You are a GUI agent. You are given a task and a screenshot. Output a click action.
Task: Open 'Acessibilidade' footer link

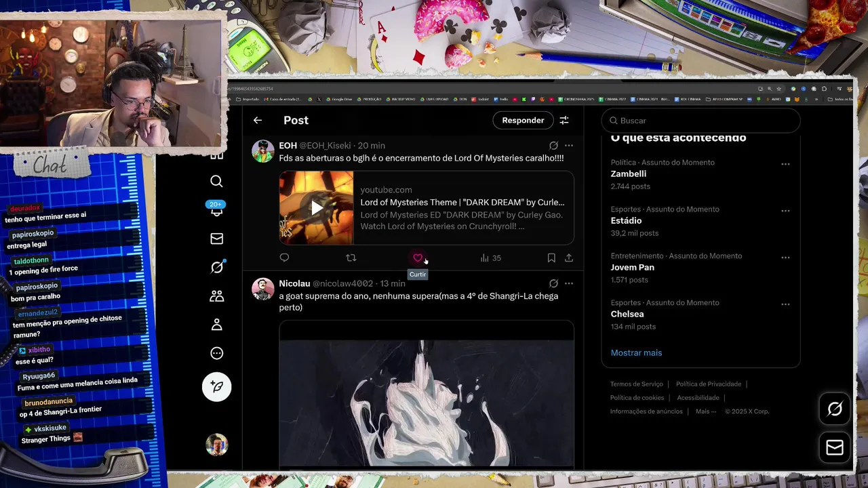pyautogui.click(x=698, y=398)
